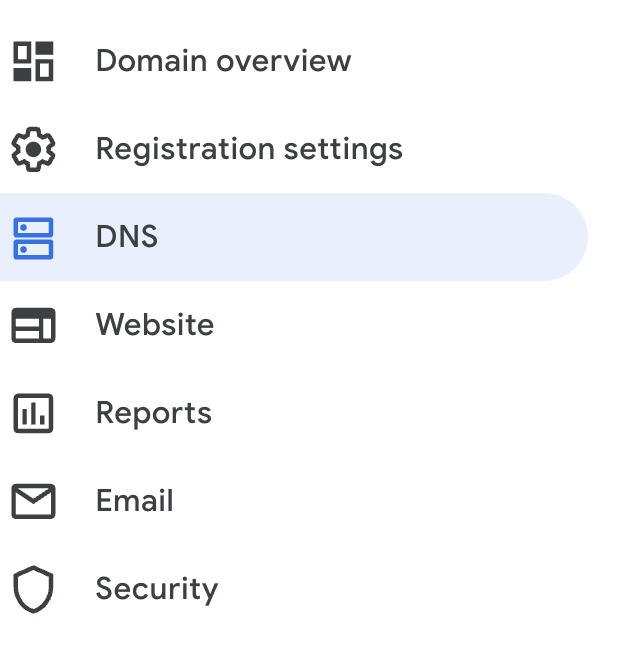
Task: Select the DNS text label
Action: click(x=127, y=237)
